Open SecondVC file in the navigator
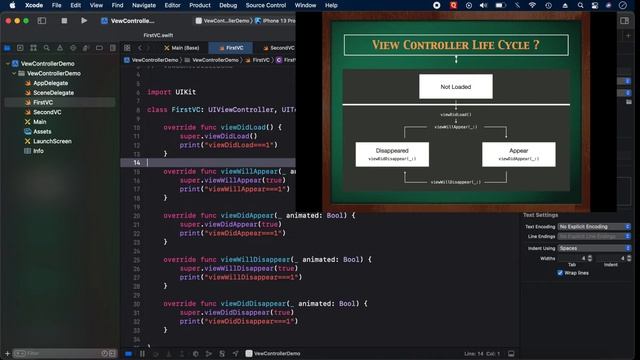Viewport: 640px width, 360px height. [47, 112]
